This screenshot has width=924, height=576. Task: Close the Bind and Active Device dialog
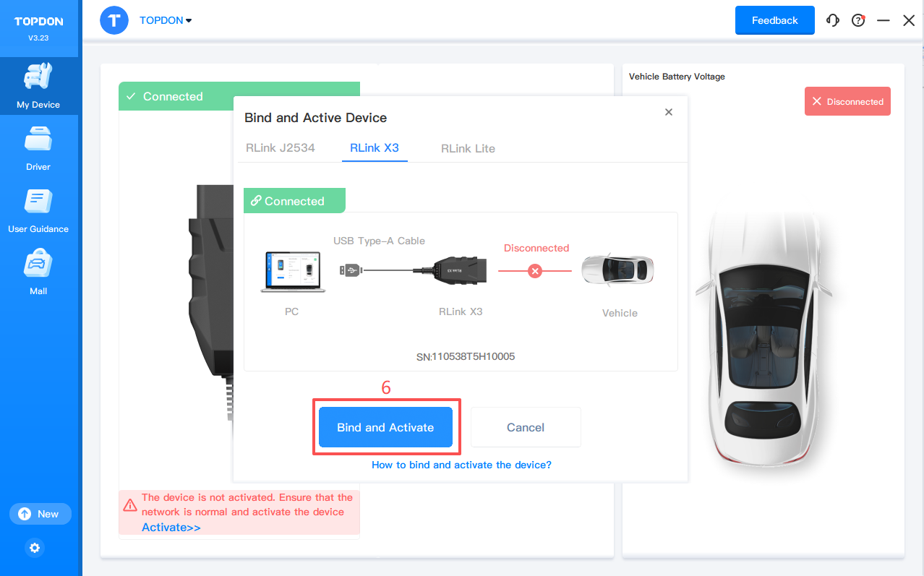point(669,112)
